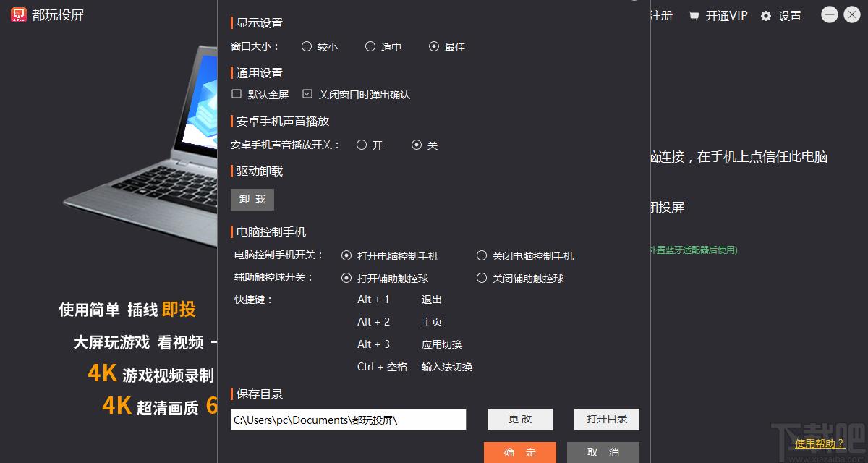The image size is (868, 463).
Task: Click the 驱动卸载 section heading
Action: coord(260,171)
